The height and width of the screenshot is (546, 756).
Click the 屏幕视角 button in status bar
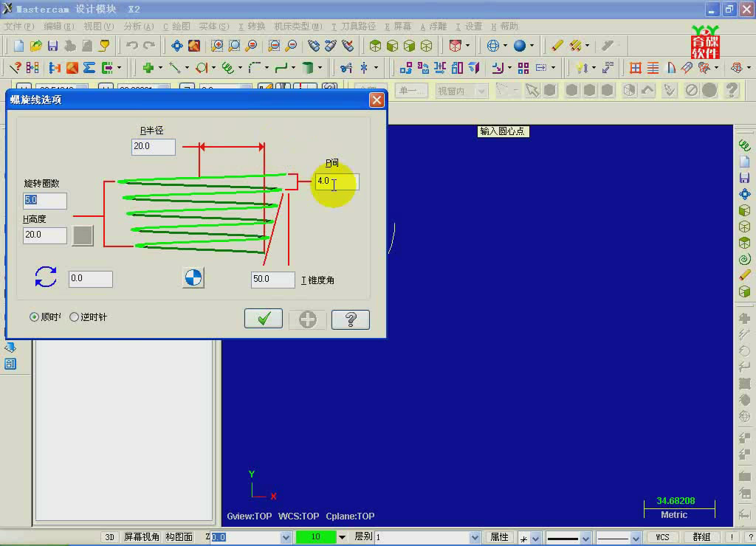(x=141, y=537)
